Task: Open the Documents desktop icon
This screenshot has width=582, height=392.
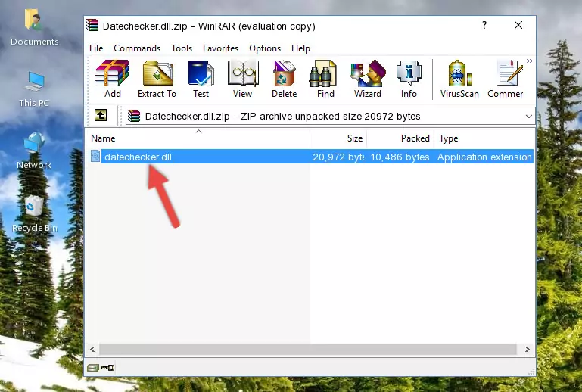Action: click(x=35, y=27)
